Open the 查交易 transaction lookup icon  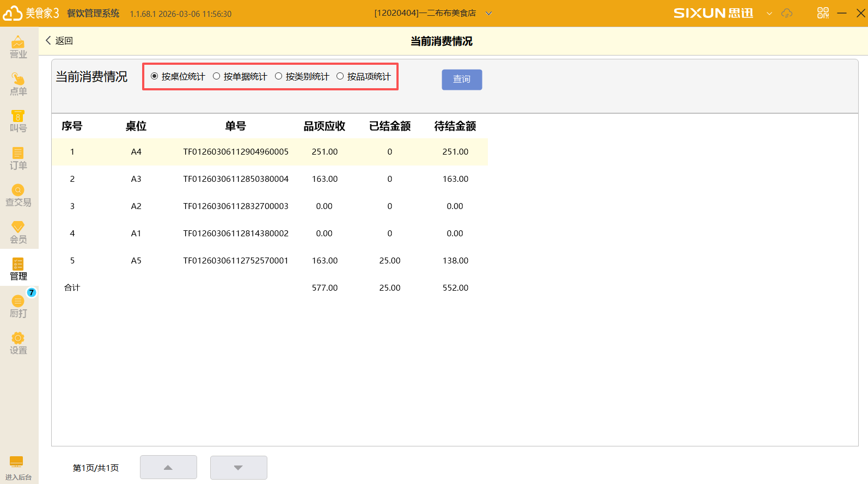(18, 195)
